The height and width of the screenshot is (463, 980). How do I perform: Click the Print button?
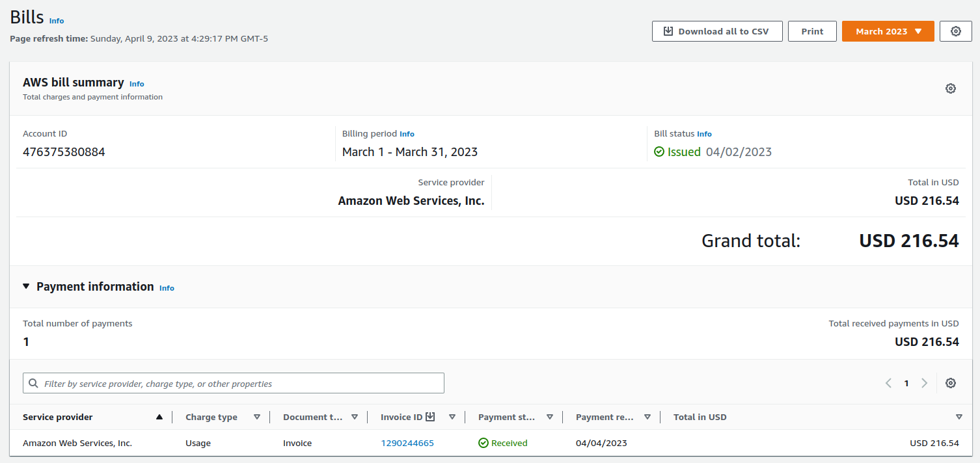tap(812, 31)
